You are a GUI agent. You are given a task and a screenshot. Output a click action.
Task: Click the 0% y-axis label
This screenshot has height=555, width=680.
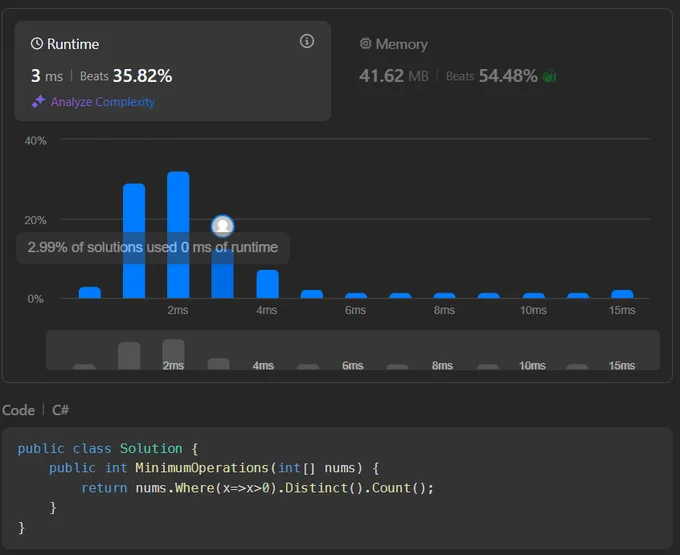click(x=36, y=299)
